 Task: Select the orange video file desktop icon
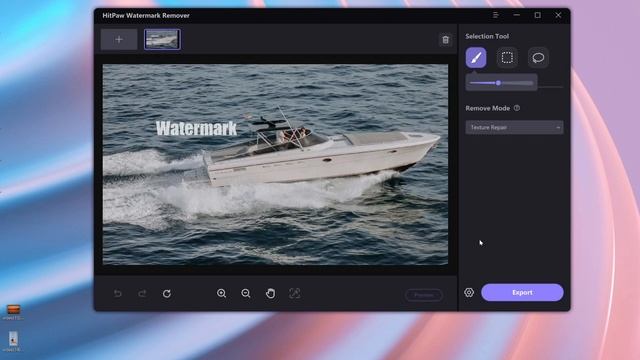tap(13, 312)
